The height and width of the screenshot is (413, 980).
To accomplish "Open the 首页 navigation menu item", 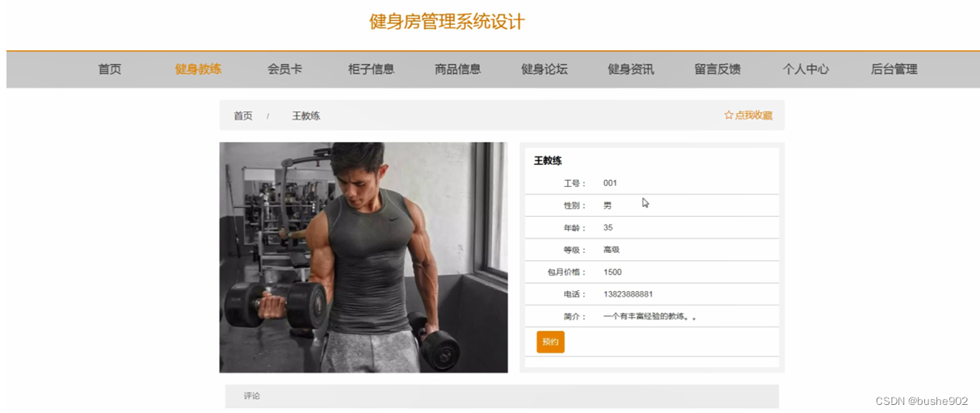I will click(110, 70).
